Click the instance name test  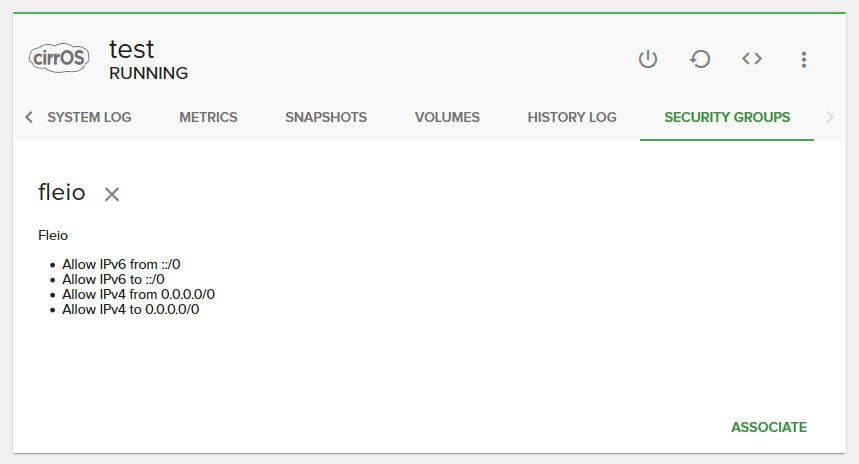(131, 48)
